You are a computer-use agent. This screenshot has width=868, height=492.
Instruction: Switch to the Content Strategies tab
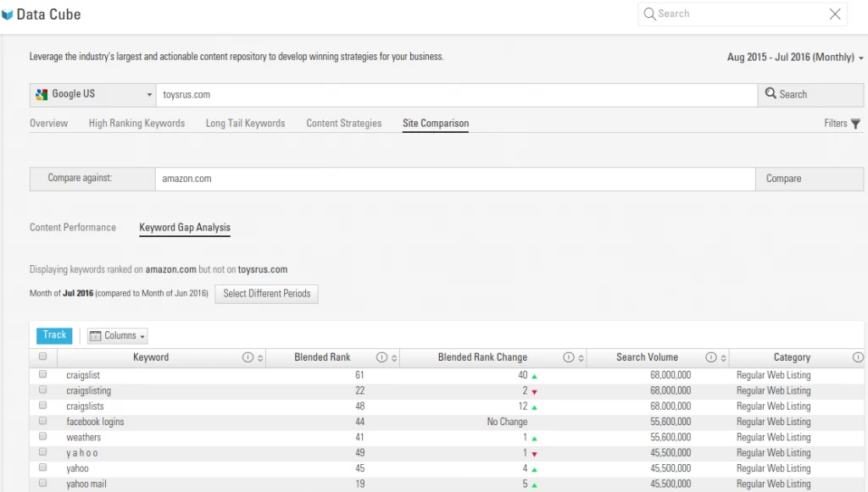point(344,124)
